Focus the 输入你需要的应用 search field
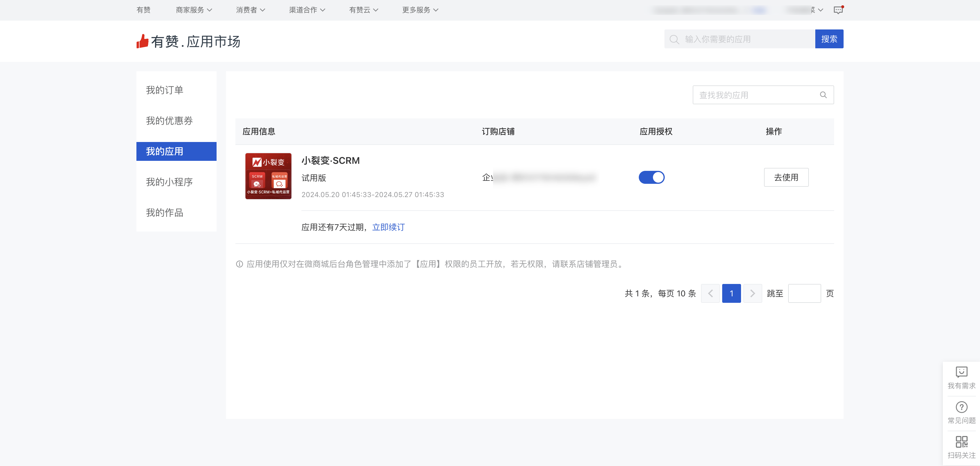 (740, 39)
